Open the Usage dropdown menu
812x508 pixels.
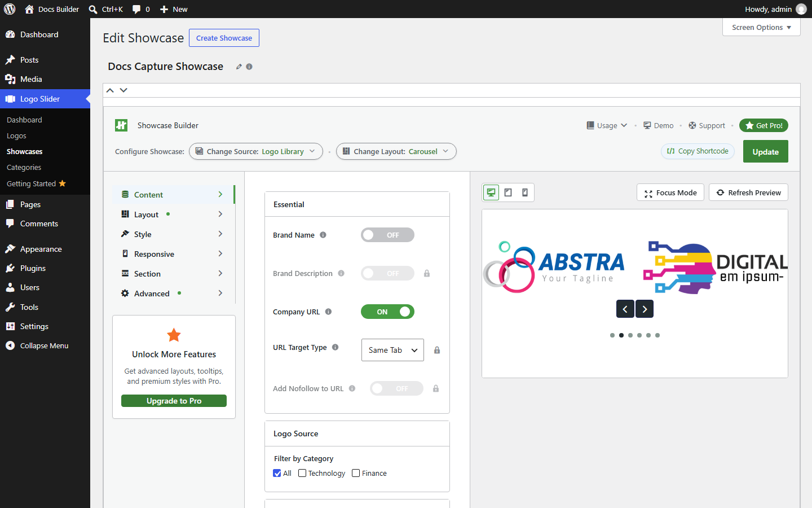coord(607,125)
